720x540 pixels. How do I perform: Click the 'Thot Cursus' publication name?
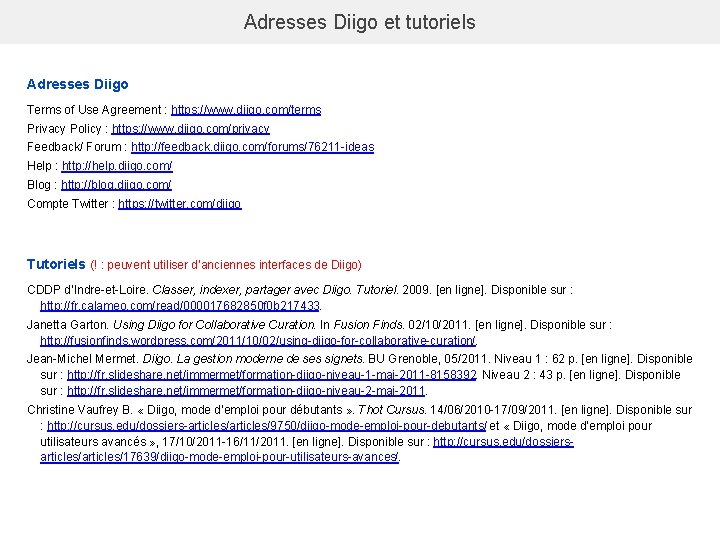click(x=392, y=410)
